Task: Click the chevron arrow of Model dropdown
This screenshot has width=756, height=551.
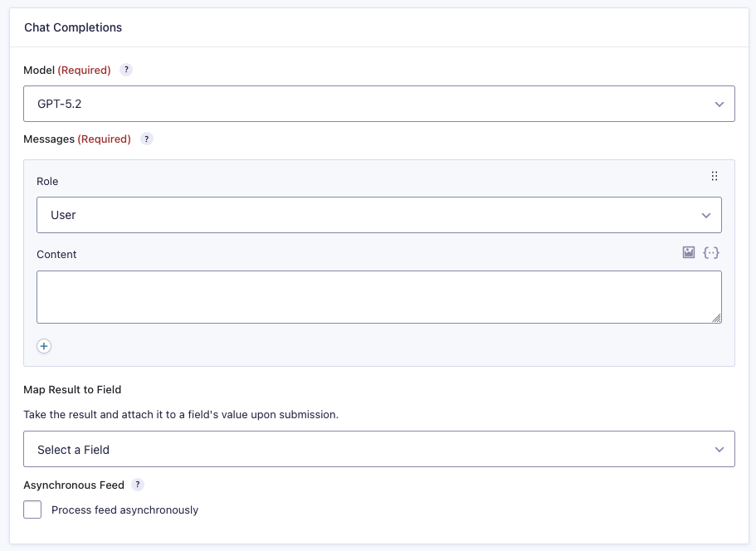Action: click(719, 104)
